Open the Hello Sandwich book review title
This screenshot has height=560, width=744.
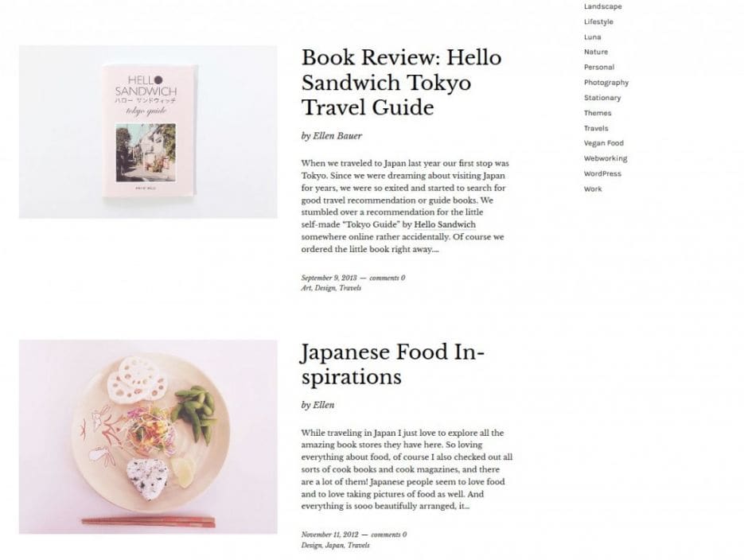(x=401, y=83)
